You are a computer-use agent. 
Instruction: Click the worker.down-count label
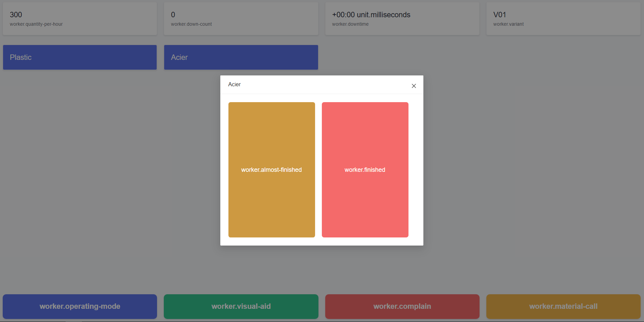pos(191,24)
